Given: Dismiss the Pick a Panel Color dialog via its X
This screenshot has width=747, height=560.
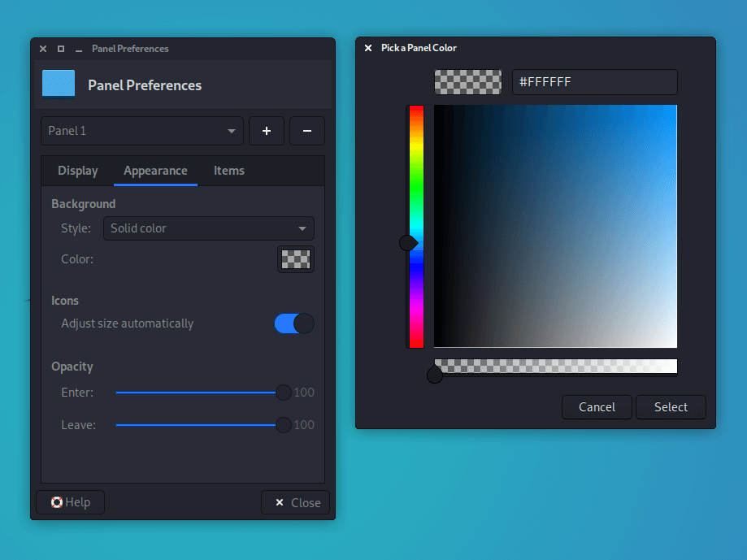Looking at the screenshot, I should tap(367, 48).
